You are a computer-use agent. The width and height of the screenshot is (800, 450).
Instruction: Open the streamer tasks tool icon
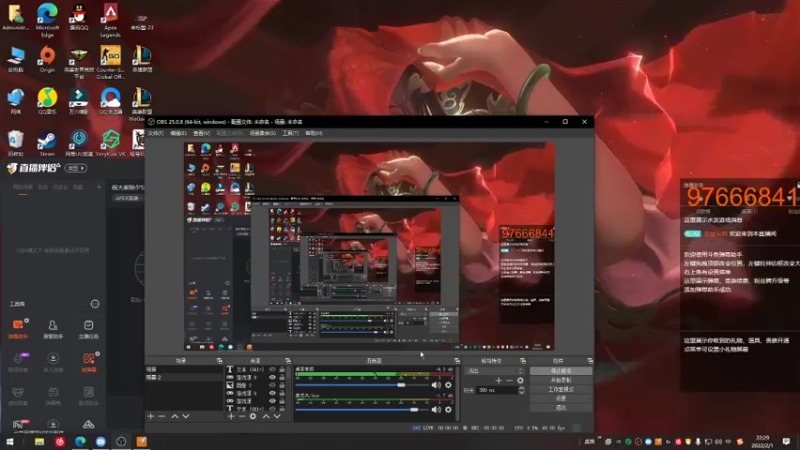pyautogui.click(x=88, y=329)
